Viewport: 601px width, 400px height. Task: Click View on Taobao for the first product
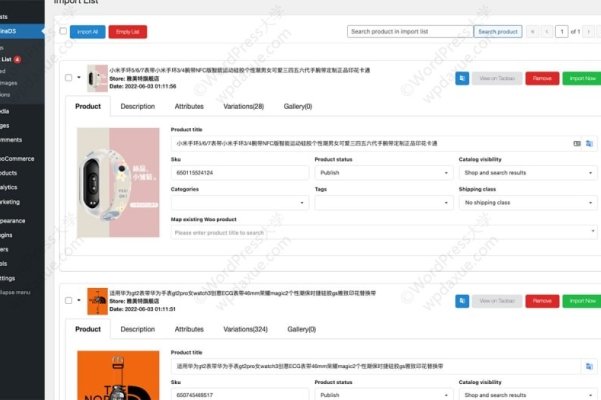click(497, 78)
